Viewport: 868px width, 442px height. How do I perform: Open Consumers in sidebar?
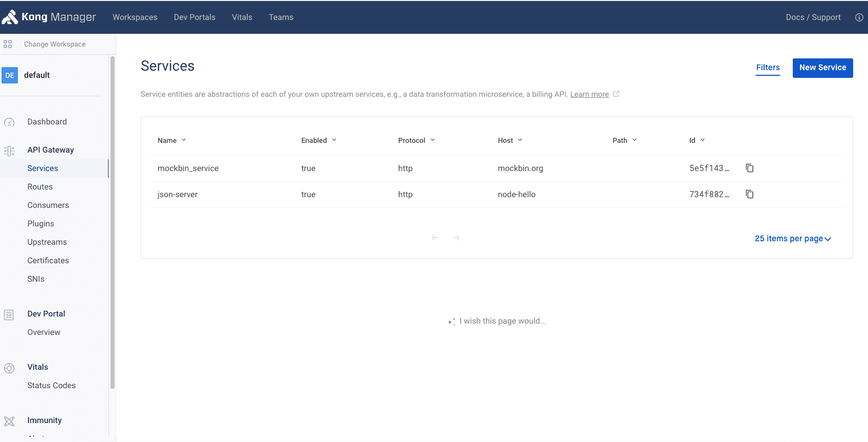click(48, 205)
